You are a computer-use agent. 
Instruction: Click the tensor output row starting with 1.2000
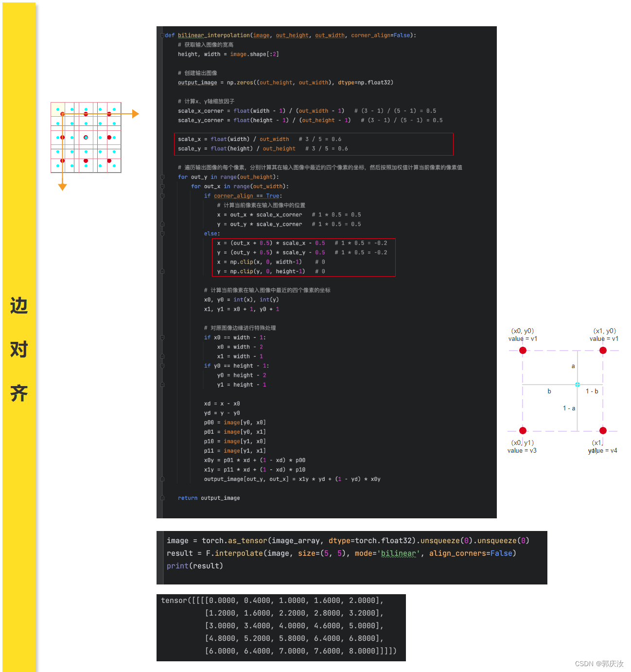pyautogui.click(x=294, y=613)
